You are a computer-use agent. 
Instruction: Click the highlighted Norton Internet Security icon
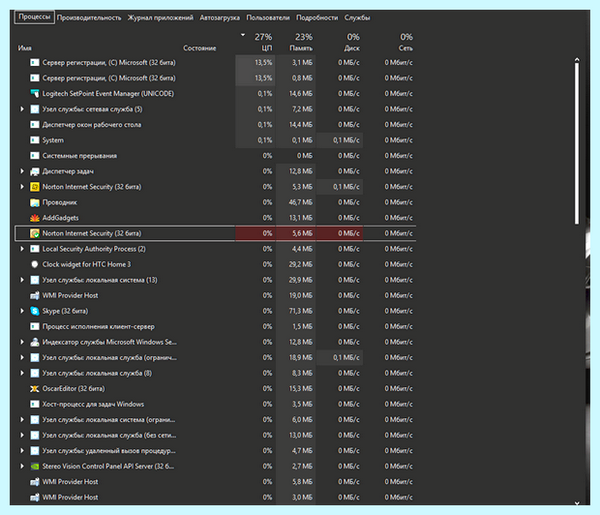[35, 233]
